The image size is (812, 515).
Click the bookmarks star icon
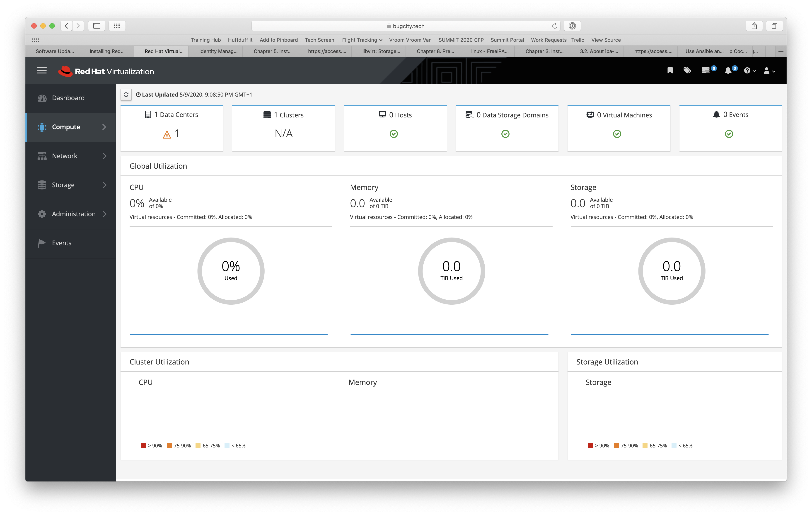pyautogui.click(x=669, y=70)
